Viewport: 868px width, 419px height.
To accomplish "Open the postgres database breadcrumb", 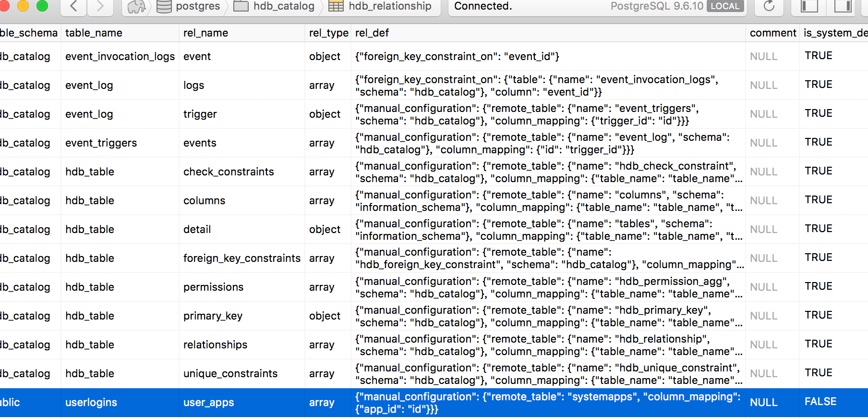I will (x=189, y=6).
